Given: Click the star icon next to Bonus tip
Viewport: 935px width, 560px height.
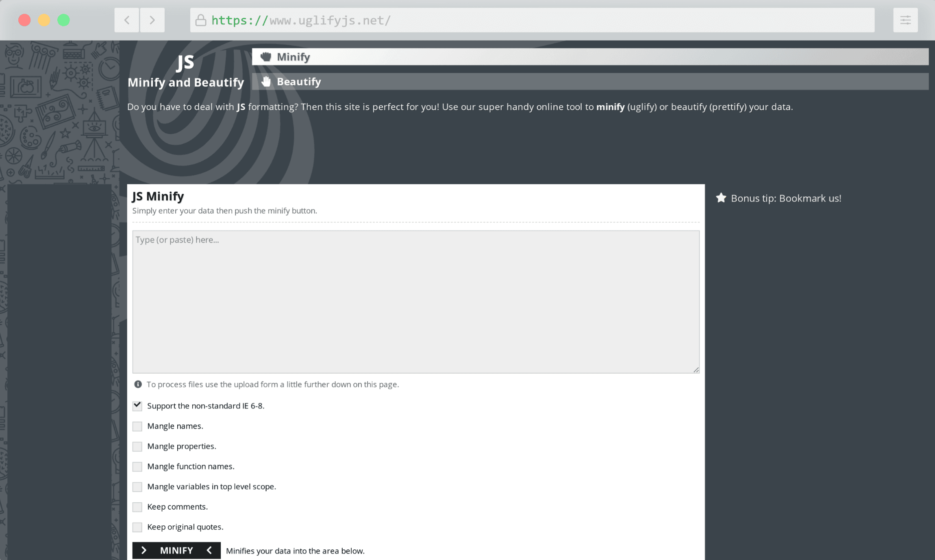Looking at the screenshot, I should (721, 198).
